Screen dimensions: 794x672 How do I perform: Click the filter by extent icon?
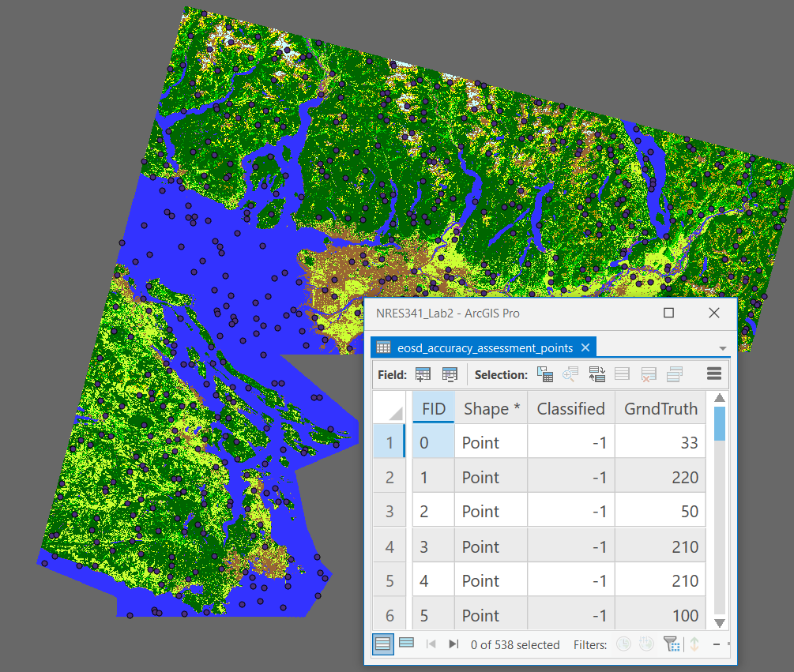tap(671, 644)
